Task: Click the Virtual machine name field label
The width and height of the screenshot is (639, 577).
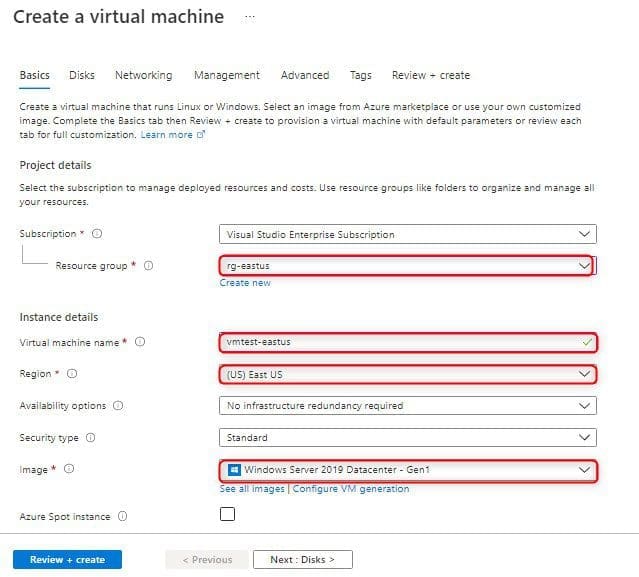Action: pyautogui.click(x=69, y=343)
